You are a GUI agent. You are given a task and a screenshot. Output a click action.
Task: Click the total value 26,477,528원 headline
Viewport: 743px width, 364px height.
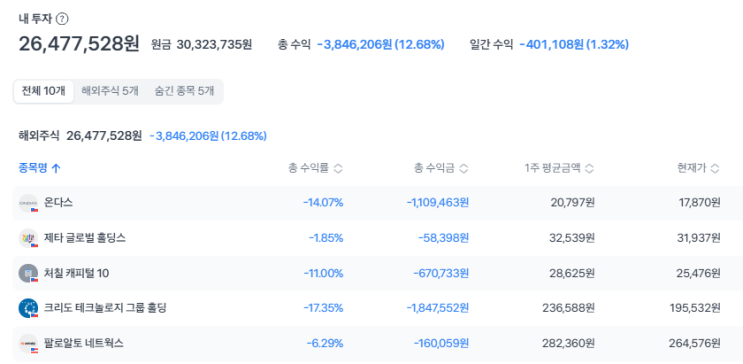pyautogui.click(x=79, y=44)
